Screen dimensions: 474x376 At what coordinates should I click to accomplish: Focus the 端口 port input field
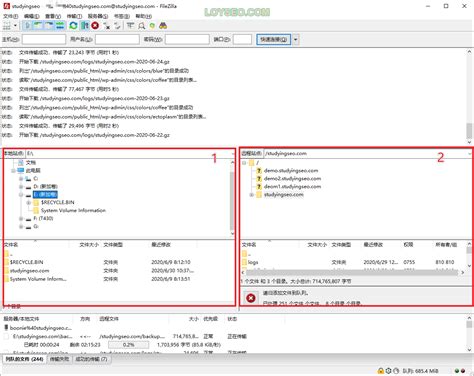pyautogui.click(x=242, y=39)
